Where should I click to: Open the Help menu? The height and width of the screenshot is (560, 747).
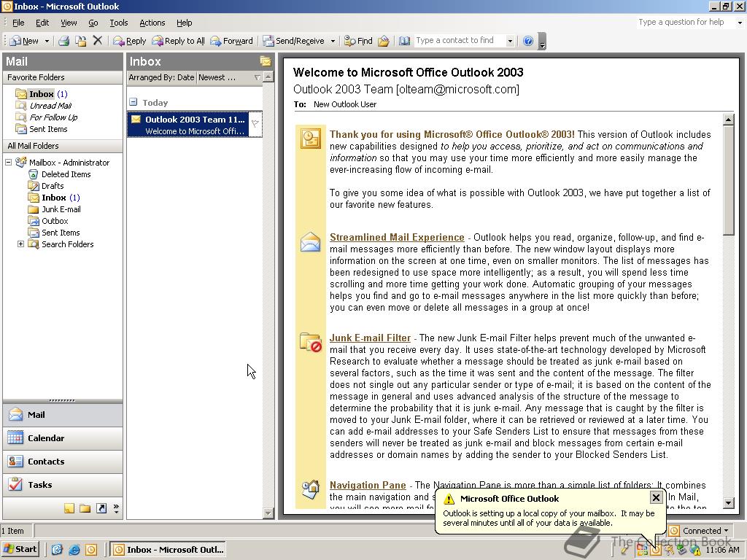tap(185, 23)
